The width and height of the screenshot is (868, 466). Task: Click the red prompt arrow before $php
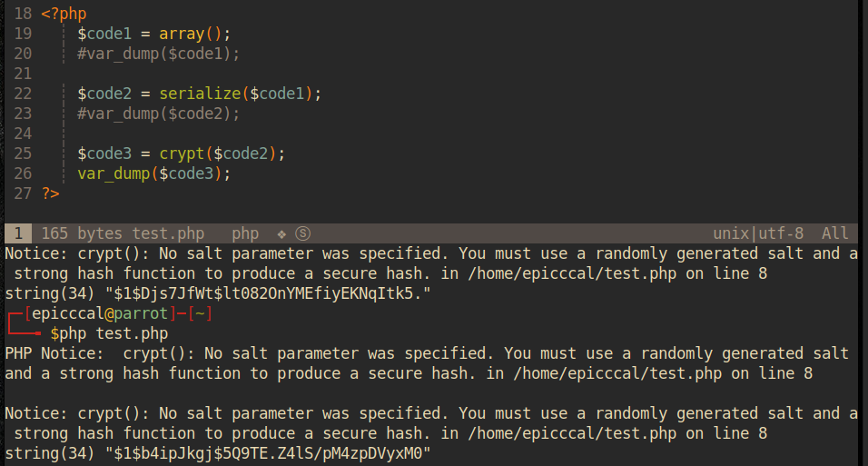pos(27,332)
